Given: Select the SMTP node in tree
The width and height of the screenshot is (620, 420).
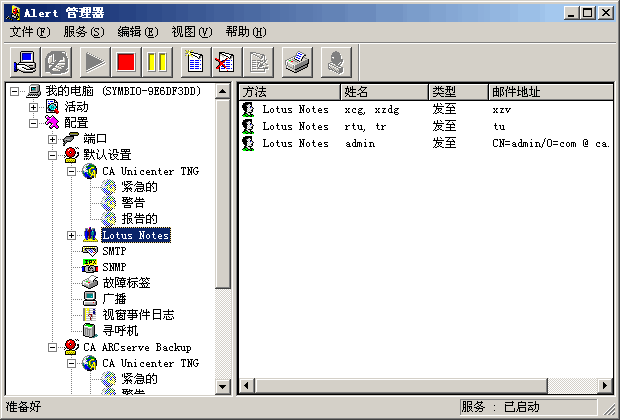Looking at the screenshot, I should (x=114, y=251).
